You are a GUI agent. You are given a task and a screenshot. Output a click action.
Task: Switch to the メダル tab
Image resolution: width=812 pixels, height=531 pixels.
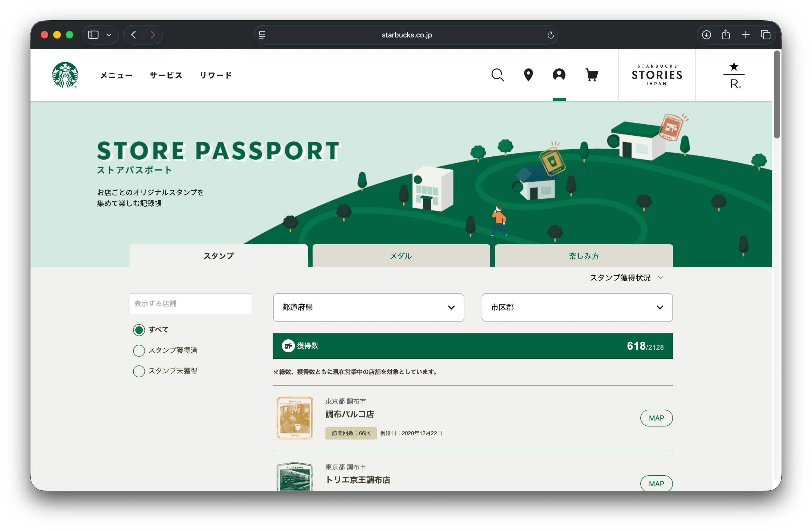(x=401, y=256)
